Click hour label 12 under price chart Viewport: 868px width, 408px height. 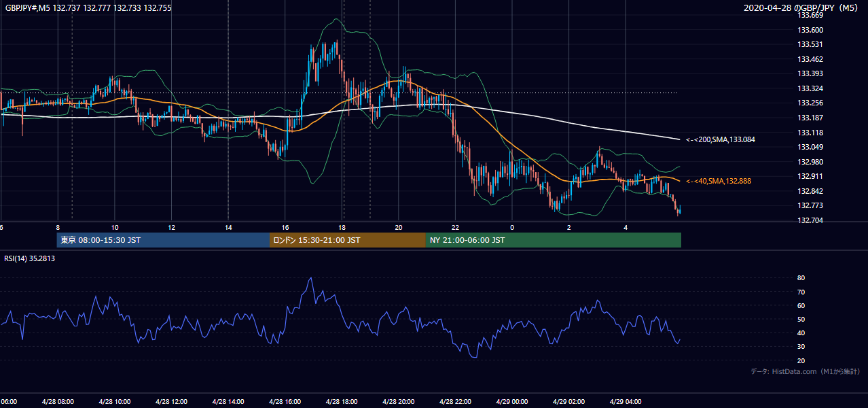[171, 227]
